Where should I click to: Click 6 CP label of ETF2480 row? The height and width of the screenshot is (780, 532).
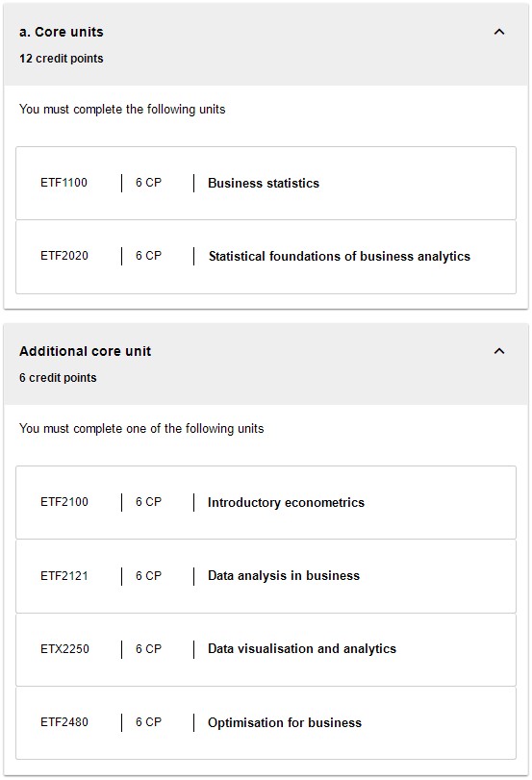tap(148, 721)
